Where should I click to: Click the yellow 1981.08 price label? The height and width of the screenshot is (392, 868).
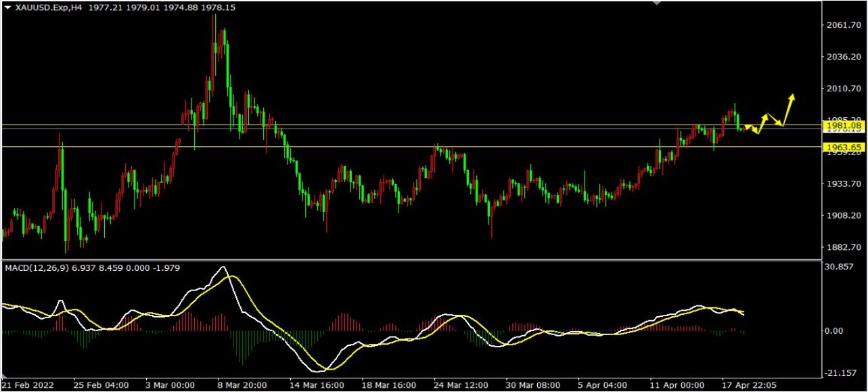843,125
